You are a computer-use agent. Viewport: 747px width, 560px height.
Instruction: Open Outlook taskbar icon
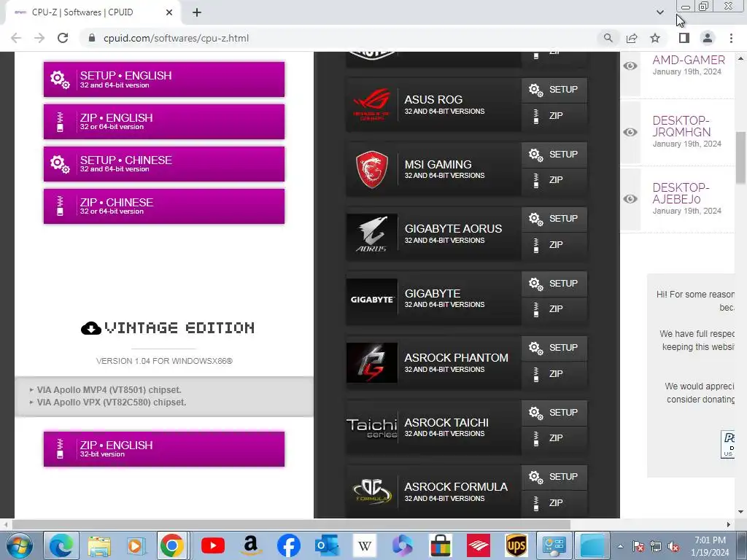coord(327,545)
